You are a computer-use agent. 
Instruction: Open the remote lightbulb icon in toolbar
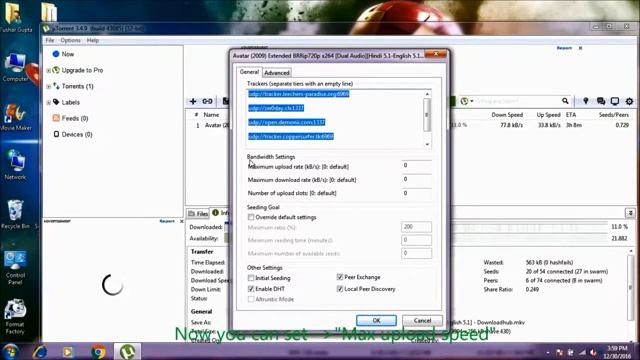coord(586,101)
